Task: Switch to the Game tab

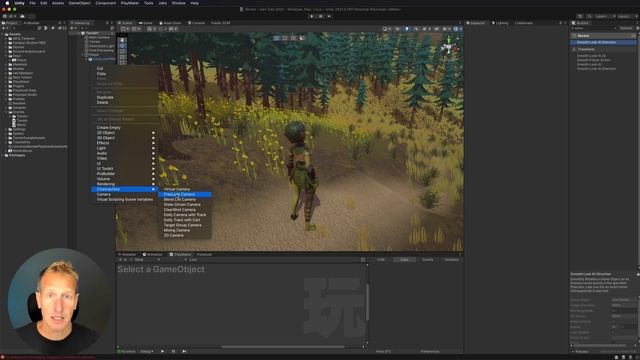Action: pos(146,23)
